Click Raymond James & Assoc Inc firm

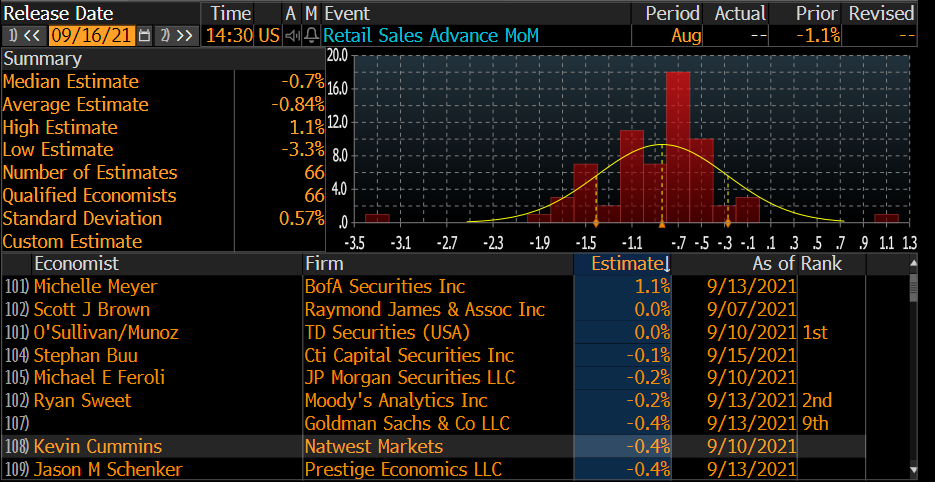[425, 310]
